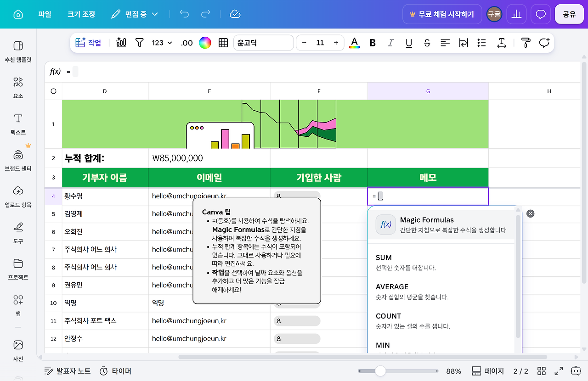Toggle underline text formatting
The image size is (588, 381).
point(409,43)
